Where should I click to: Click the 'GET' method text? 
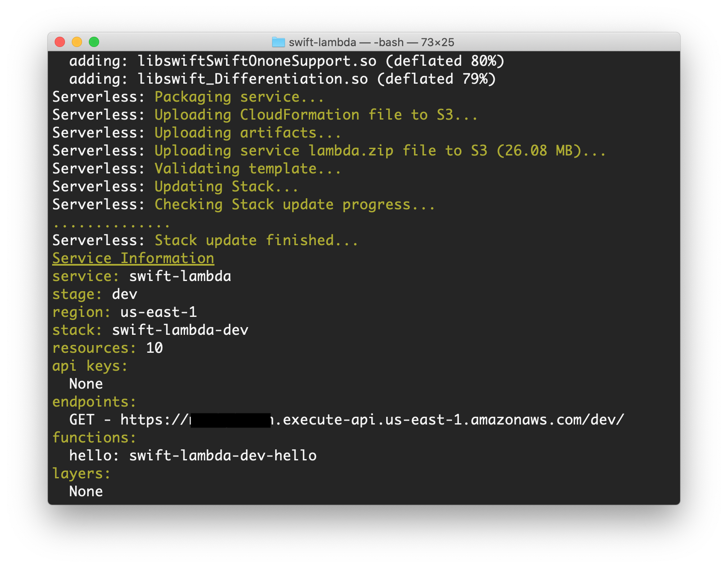82,420
